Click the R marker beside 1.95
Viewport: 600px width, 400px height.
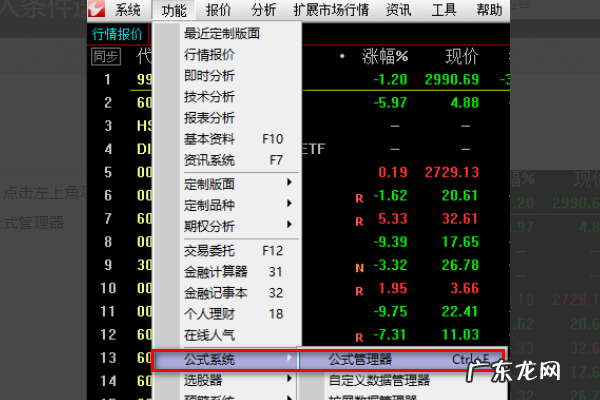coord(359,291)
